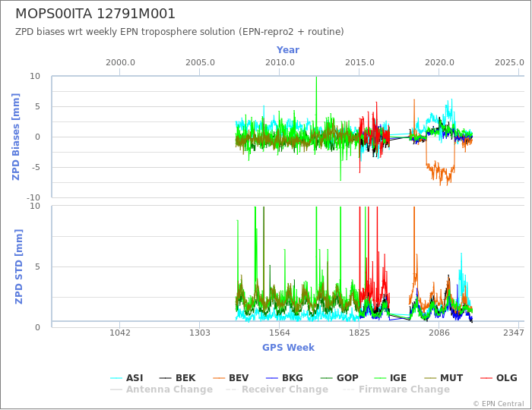Click the Year axis title
Image resolution: width=532 pixels, height=410 pixels.
click(288, 50)
